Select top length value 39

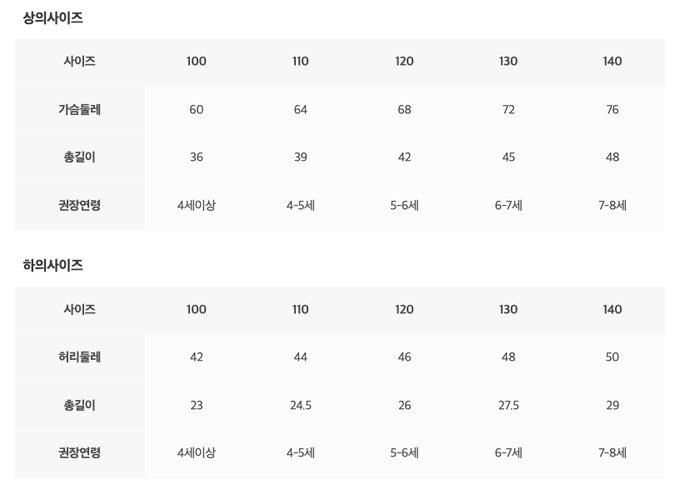tap(300, 157)
